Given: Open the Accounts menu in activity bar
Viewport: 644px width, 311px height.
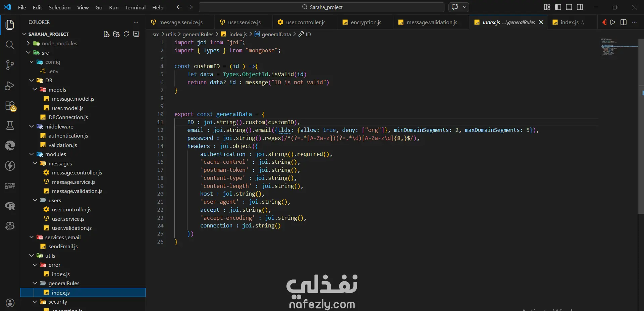Looking at the screenshot, I should (10, 303).
